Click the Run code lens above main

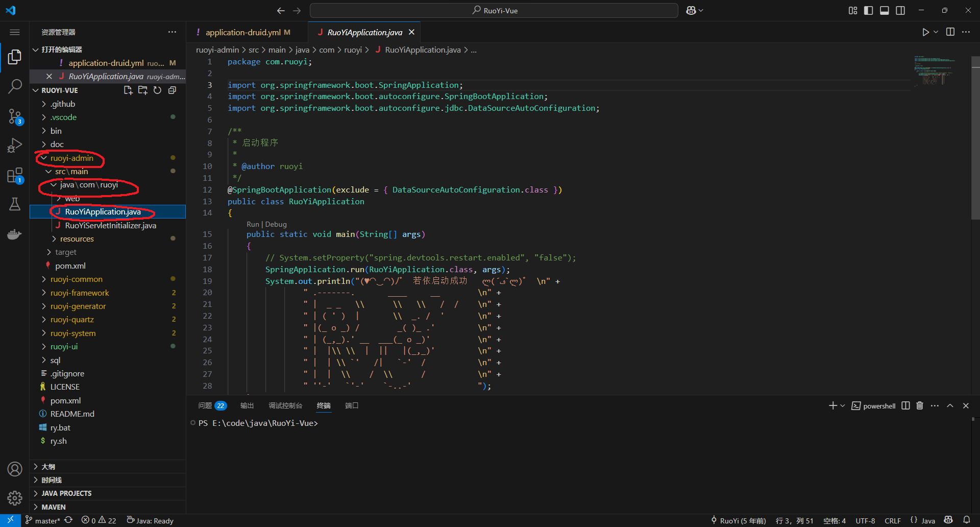[x=253, y=224]
